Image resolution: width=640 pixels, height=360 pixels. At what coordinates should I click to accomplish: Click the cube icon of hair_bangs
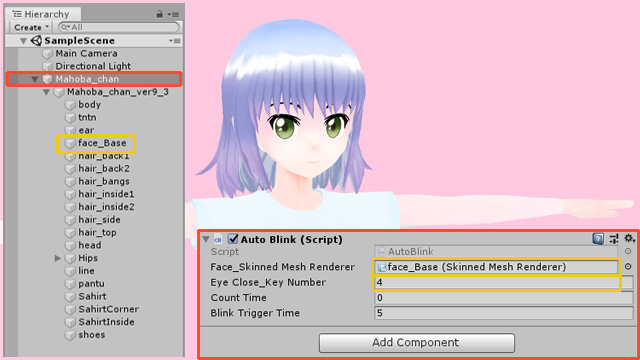(71, 181)
